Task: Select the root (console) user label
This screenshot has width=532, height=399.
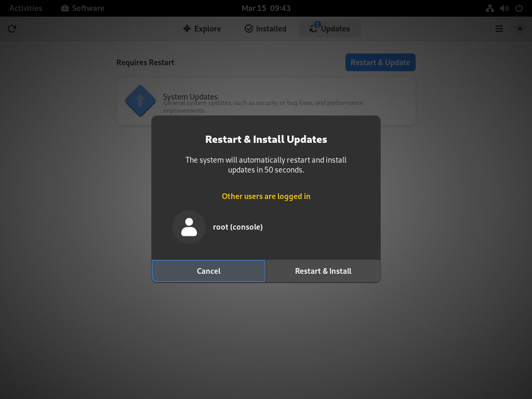Action: 238,227
